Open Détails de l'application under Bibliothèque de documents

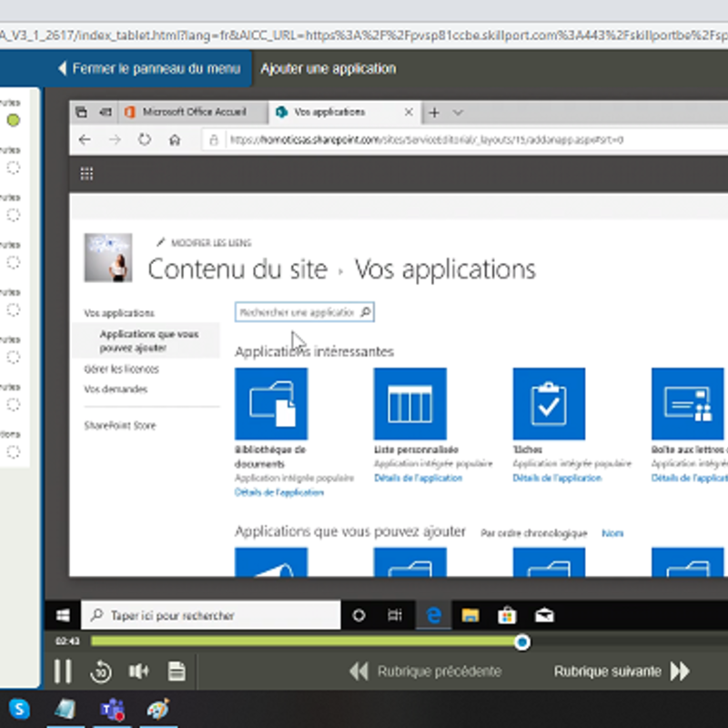(279, 492)
